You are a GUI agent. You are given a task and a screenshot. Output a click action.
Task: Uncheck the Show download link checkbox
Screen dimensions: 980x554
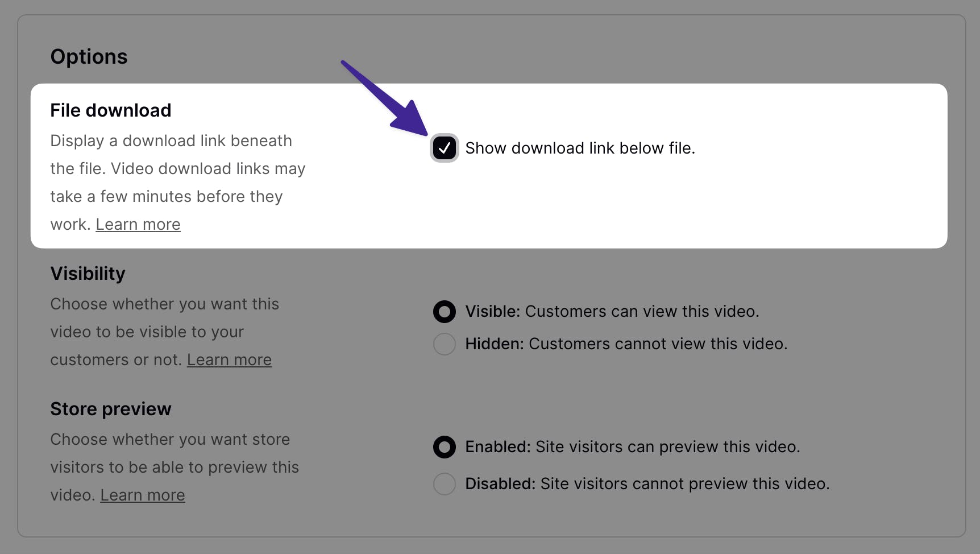click(445, 148)
